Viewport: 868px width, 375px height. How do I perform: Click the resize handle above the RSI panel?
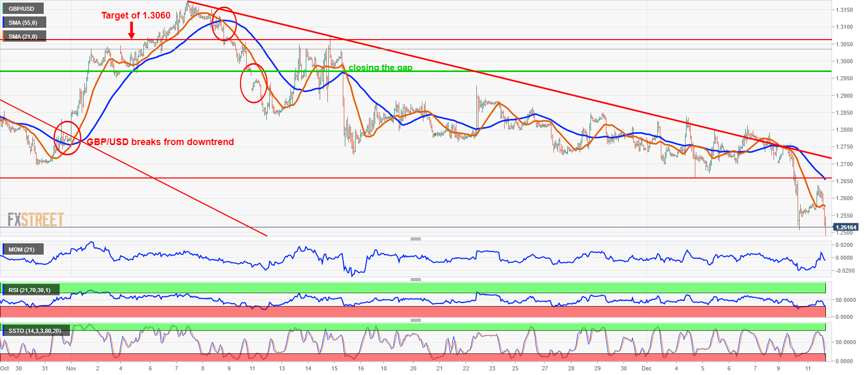(x=415, y=279)
